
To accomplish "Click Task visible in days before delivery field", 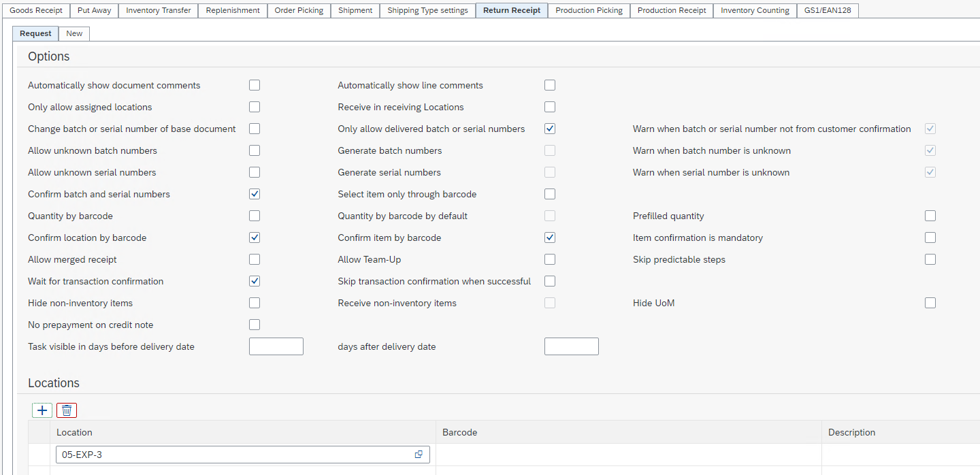I will click(276, 346).
